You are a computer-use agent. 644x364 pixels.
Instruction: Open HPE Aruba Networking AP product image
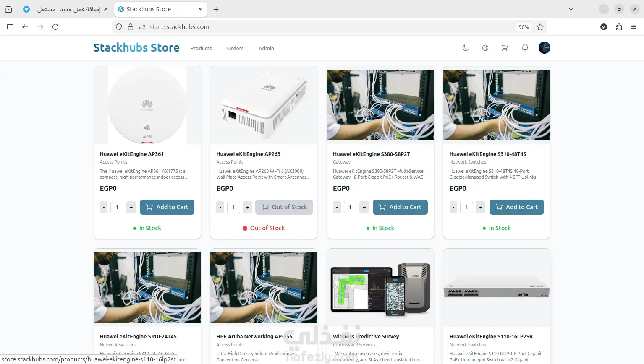pos(264,288)
